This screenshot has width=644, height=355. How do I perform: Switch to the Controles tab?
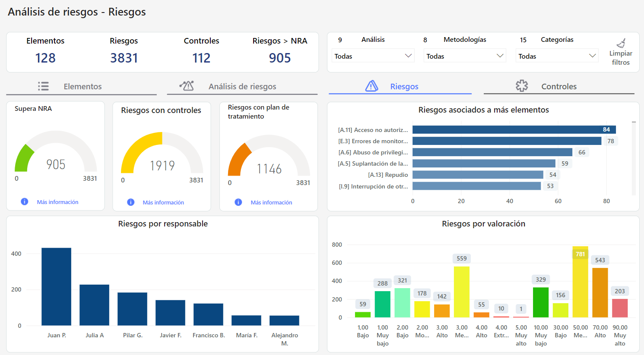click(x=558, y=86)
